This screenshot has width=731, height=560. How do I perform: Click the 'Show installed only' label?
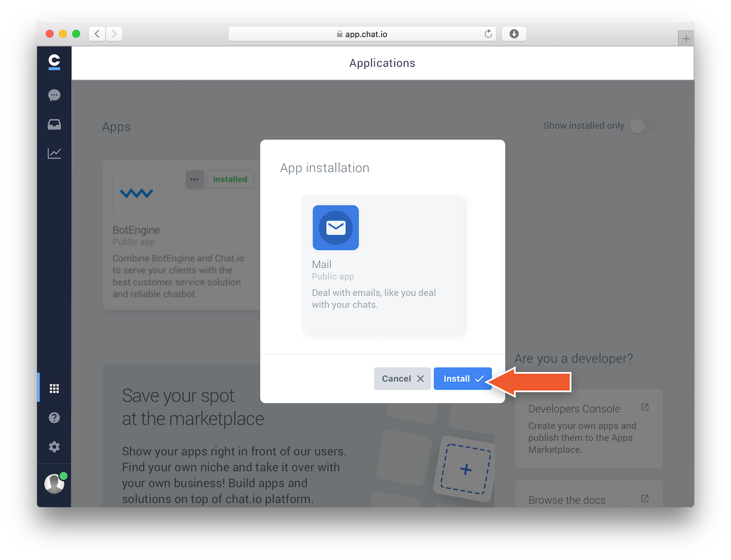[584, 126]
